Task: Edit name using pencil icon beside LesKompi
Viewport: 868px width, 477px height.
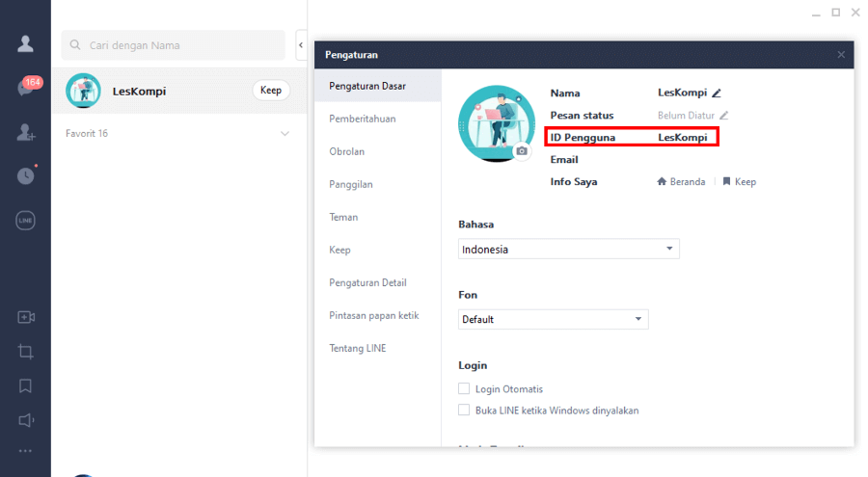Action: pos(717,93)
